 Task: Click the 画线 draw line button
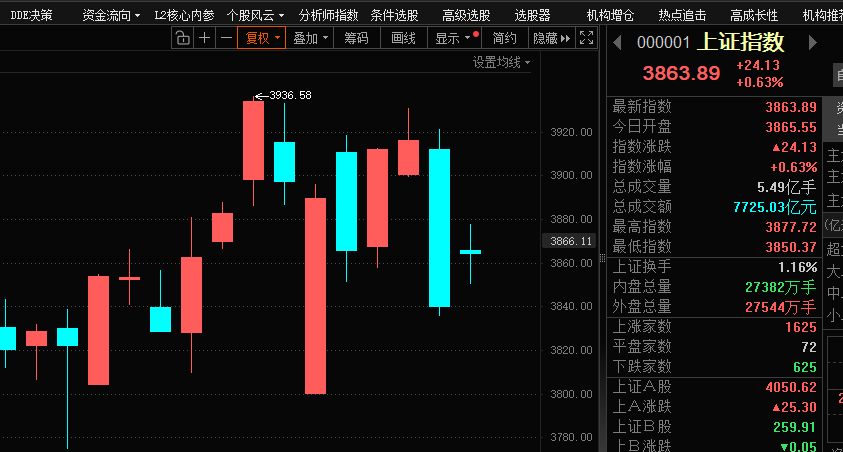pos(403,38)
